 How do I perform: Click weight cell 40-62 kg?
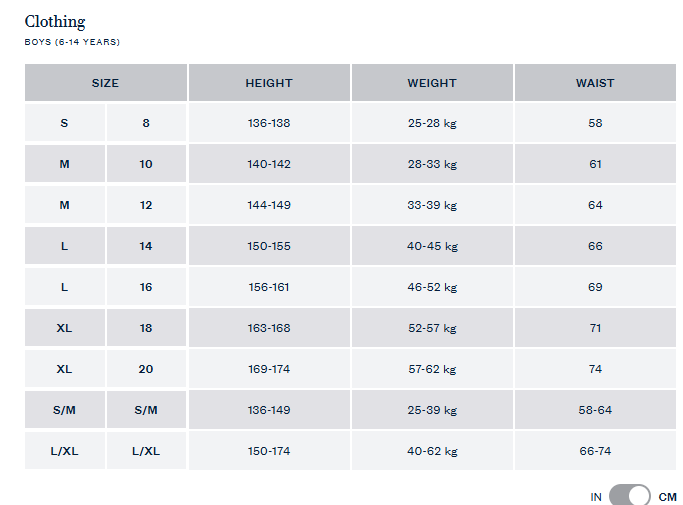(432, 451)
